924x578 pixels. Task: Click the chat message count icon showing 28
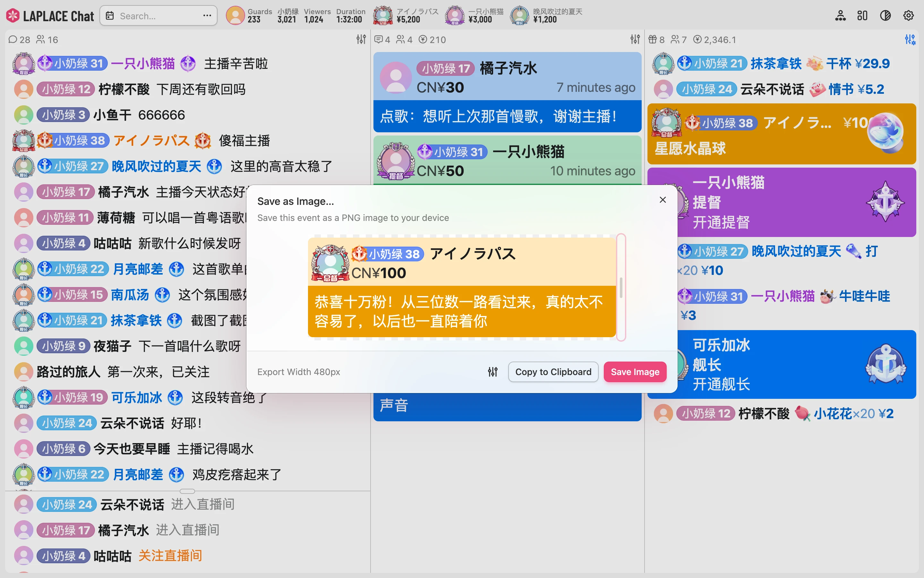pos(13,39)
